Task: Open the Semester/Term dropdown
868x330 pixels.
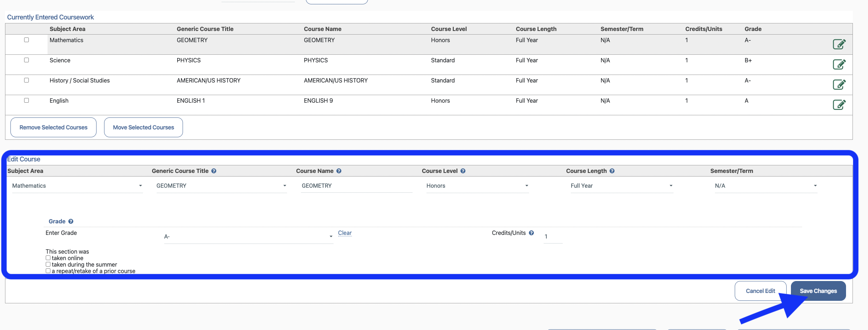Action: tap(815, 186)
